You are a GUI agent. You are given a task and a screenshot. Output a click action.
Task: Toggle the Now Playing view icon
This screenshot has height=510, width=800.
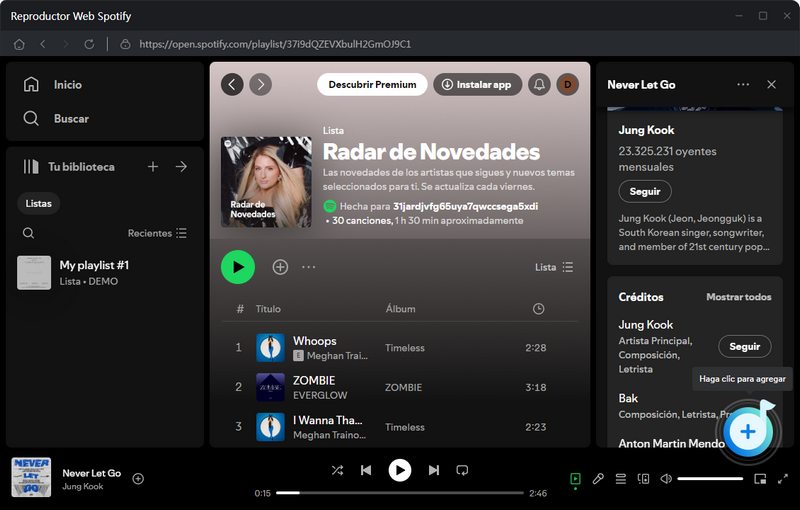point(576,479)
